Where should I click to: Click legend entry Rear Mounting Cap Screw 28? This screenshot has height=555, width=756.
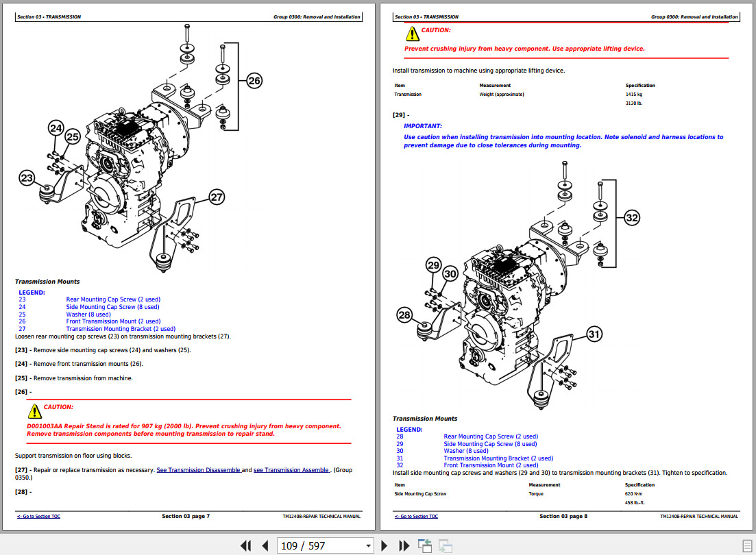[x=467, y=436]
